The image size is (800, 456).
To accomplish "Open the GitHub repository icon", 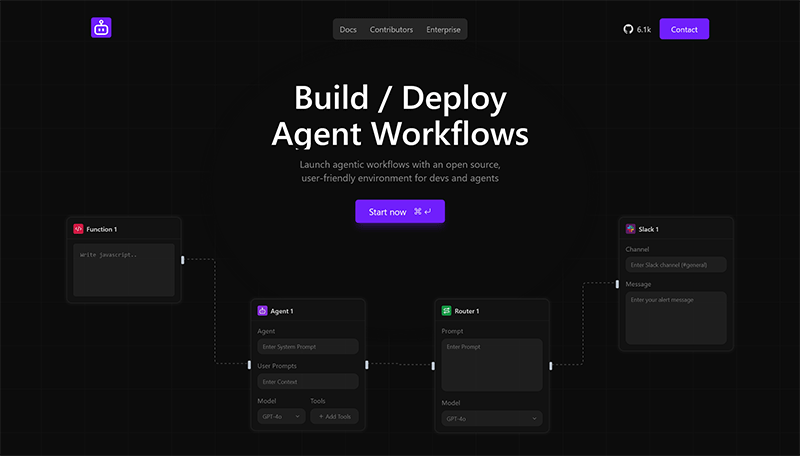I will (x=627, y=30).
